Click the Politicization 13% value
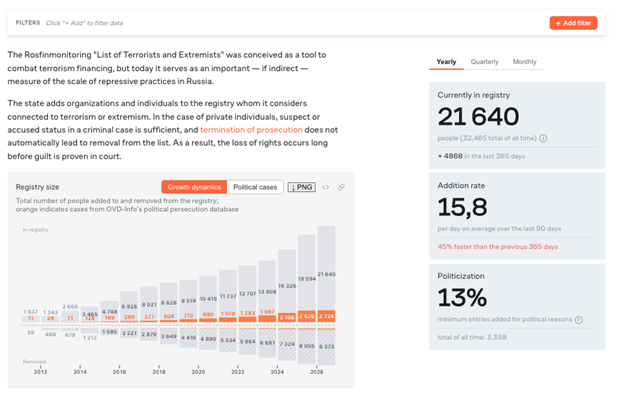This screenshot has width=624, height=397. click(x=462, y=298)
